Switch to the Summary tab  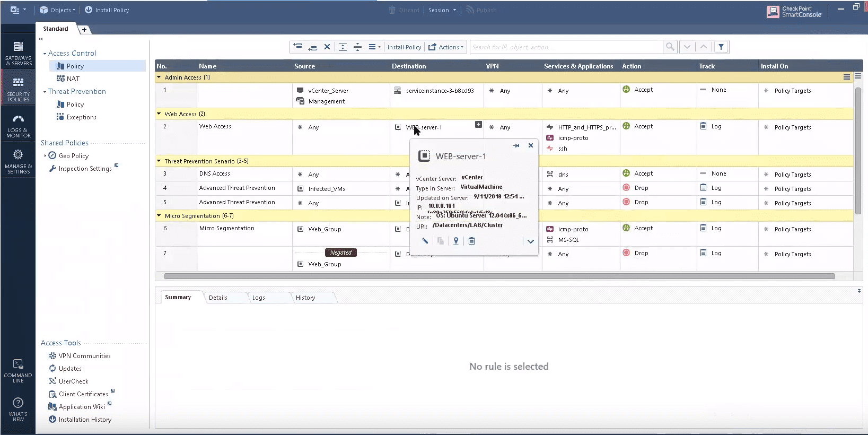178,297
